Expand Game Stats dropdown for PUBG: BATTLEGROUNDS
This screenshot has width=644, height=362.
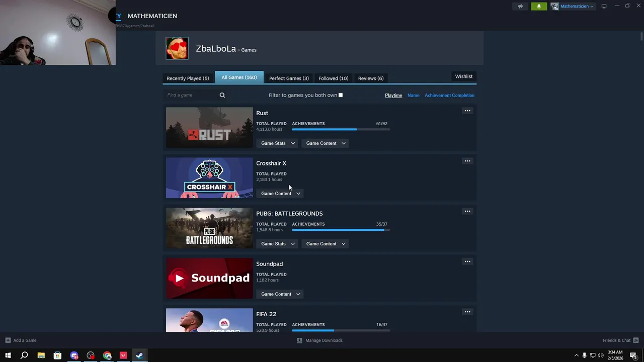tap(277, 244)
